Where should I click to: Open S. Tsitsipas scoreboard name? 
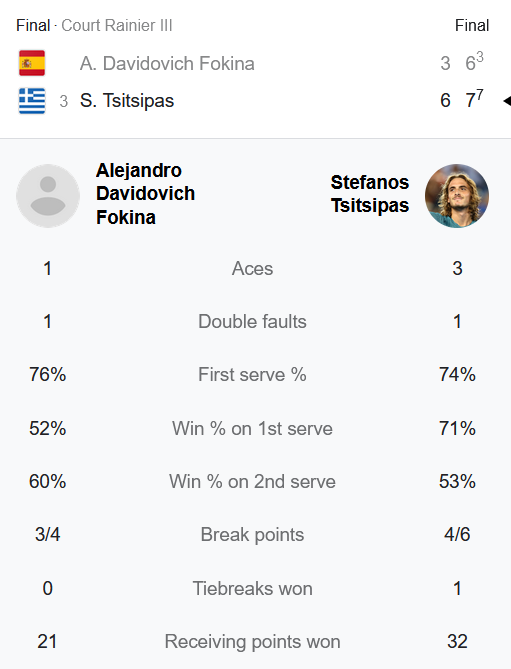coord(127,101)
